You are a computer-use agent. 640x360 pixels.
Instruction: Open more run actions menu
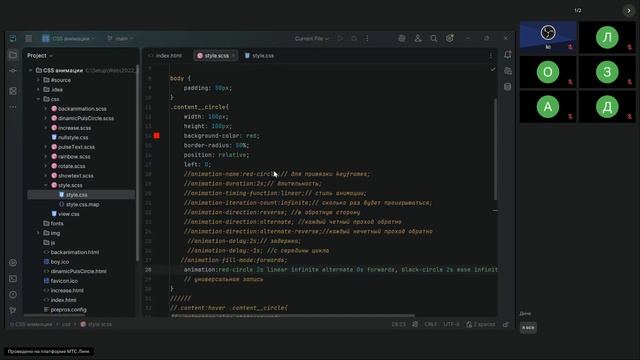367,38
